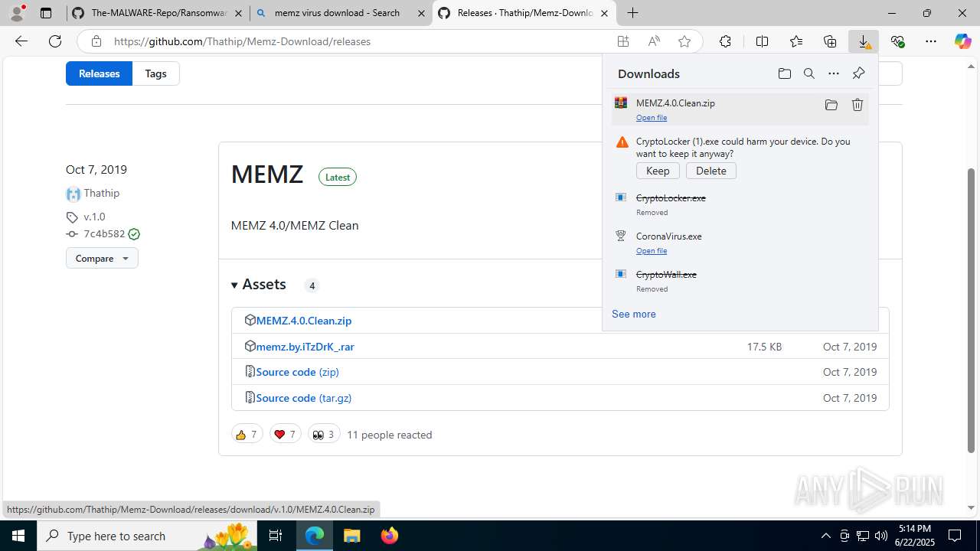The image size is (980, 551).
Task: Select the Releases Thathip/Memz-Download tab
Action: 524,13
